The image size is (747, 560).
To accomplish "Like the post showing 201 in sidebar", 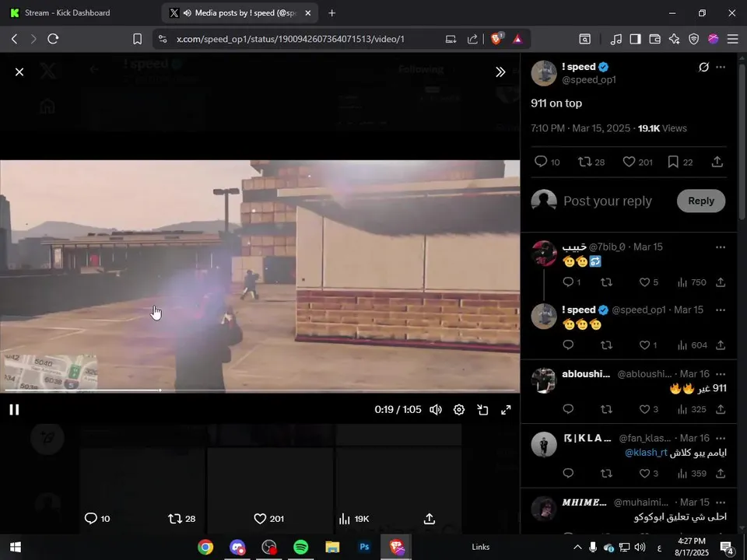I will pos(637,162).
